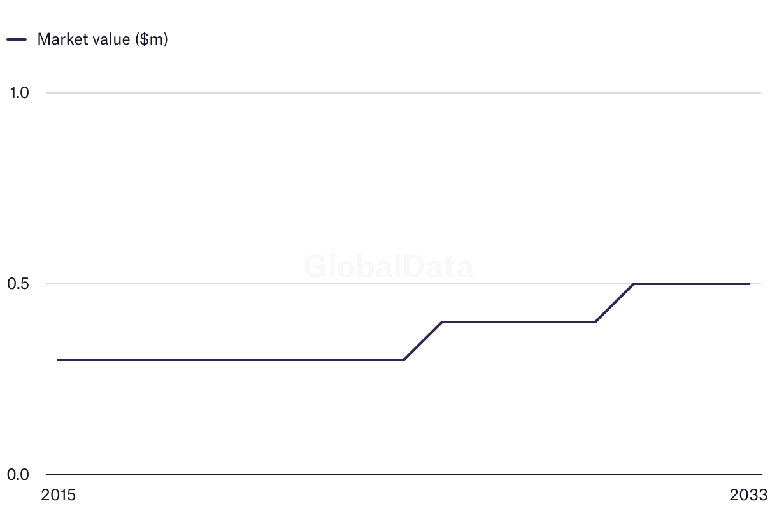The width and height of the screenshot is (777, 532).
Task: Click the long flat line segment at 0.3
Action: tap(229, 360)
